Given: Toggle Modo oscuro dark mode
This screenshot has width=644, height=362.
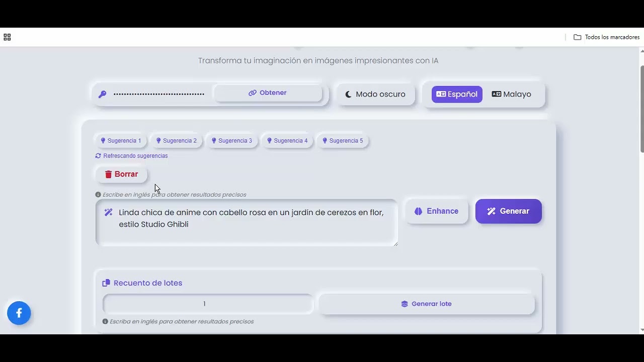Looking at the screenshot, I should [375, 94].
